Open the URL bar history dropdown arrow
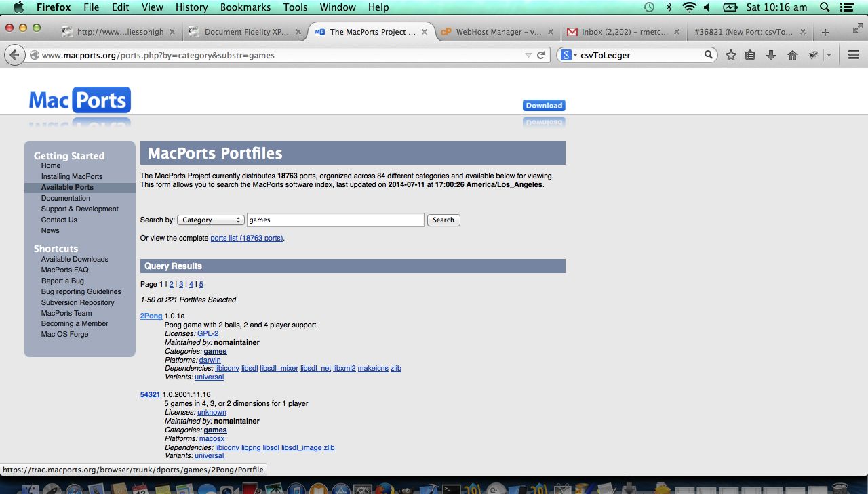The image size is (868, 494). 528,55
